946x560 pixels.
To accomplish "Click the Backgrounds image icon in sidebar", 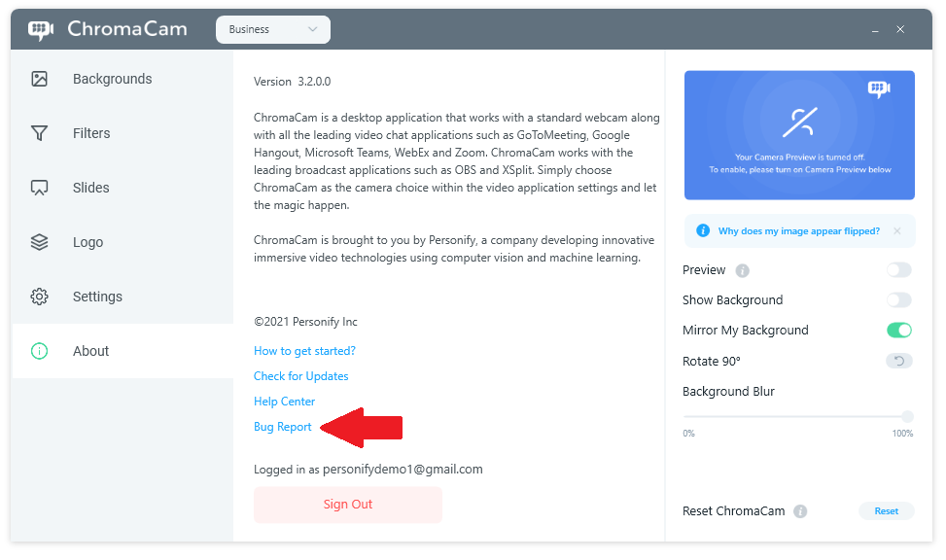I will point(40,79).
